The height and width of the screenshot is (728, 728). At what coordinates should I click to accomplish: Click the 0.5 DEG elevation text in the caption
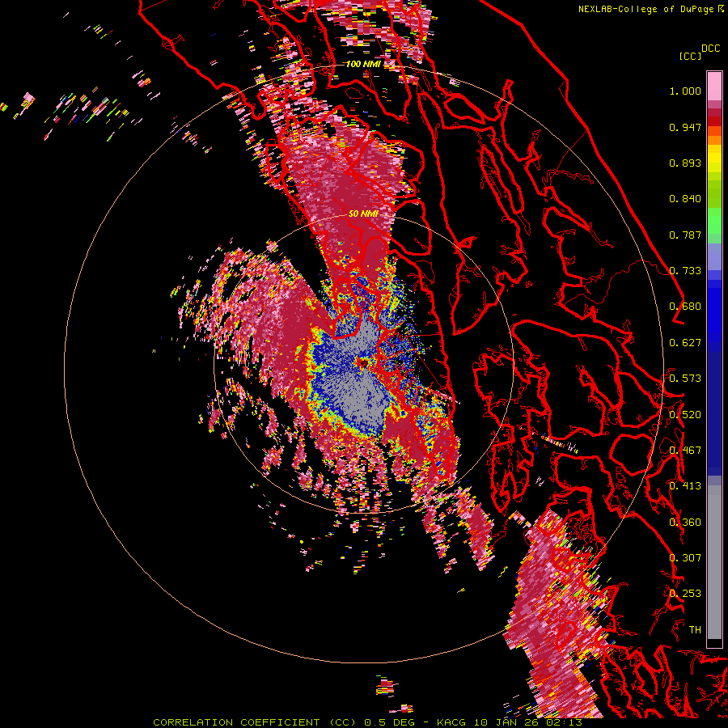[x=389, y=722]
